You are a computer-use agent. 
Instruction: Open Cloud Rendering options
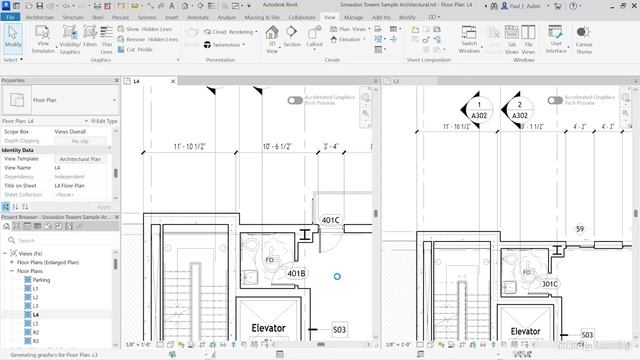coord(231,31)
